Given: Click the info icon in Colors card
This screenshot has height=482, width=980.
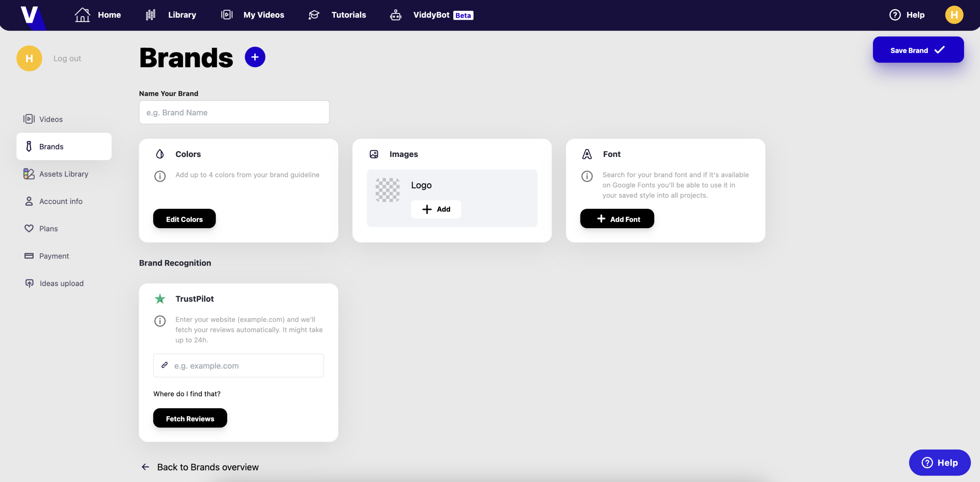Looking at the screenshot, I should pyautogui.click(x=160, y=176).
